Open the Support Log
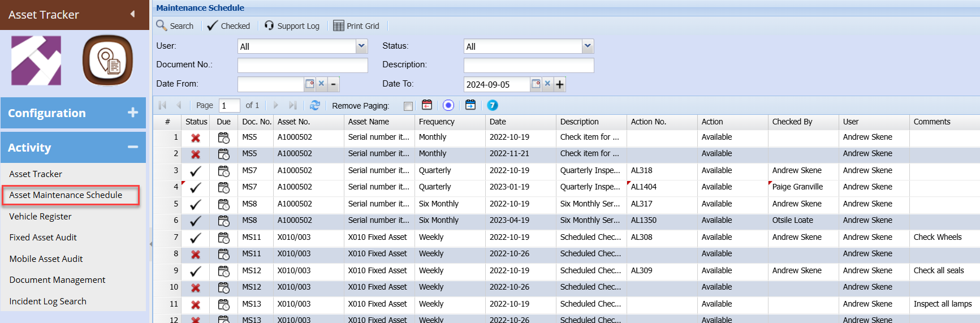980x323 pixels. tap(292, 26)
